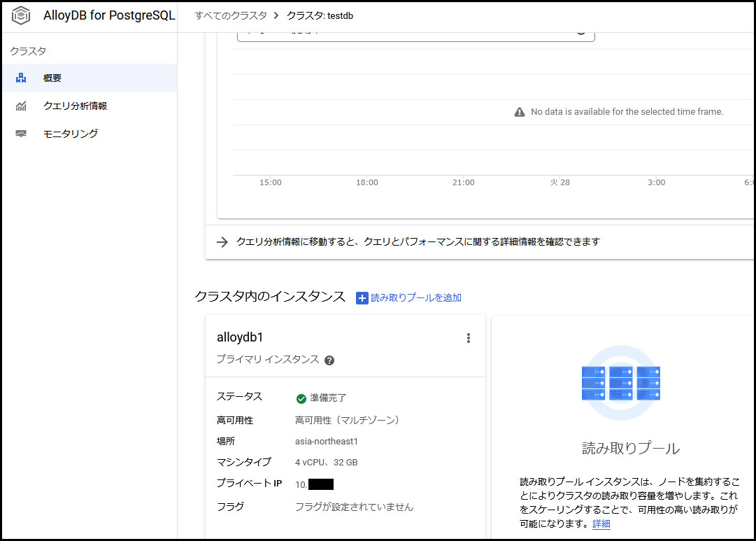
Task: Click the arrow icon beside クエリ分析情報に移動
Action: pos(222,241)
